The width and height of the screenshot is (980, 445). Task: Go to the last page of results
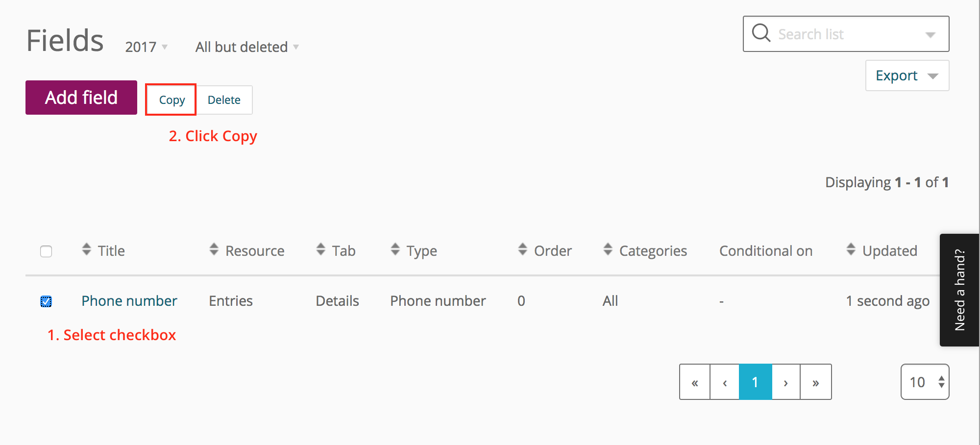point(816,382)
